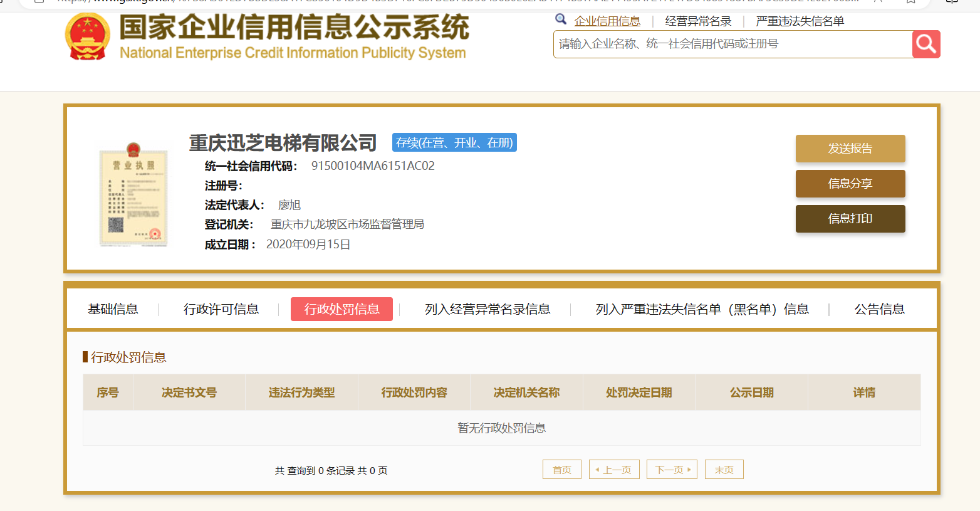The width and height of the screenshot is (980, 511).
Task: Select the 行政处罚信息 tab
Action: click(x=341, y=309)
